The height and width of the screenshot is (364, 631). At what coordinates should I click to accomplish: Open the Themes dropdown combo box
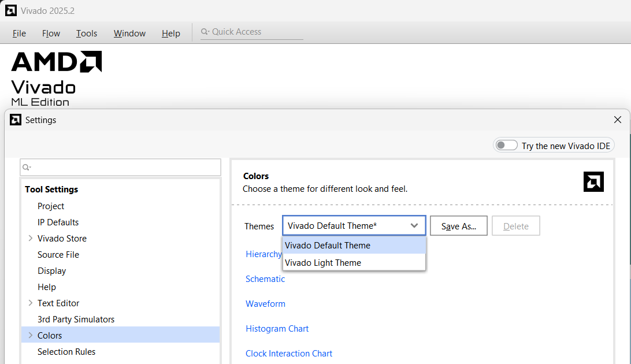[x=354, y=226]
